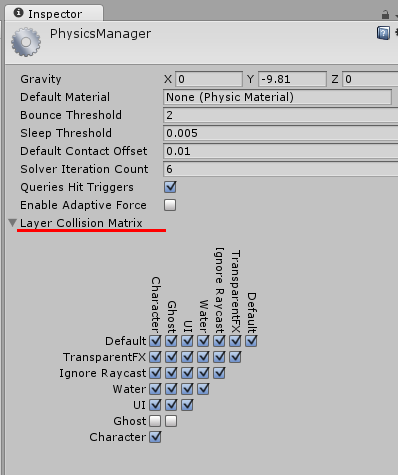Check Ghost row, Ghost column collision
Image resolution: width=398 pixels, height=475 pixels.
171,421
